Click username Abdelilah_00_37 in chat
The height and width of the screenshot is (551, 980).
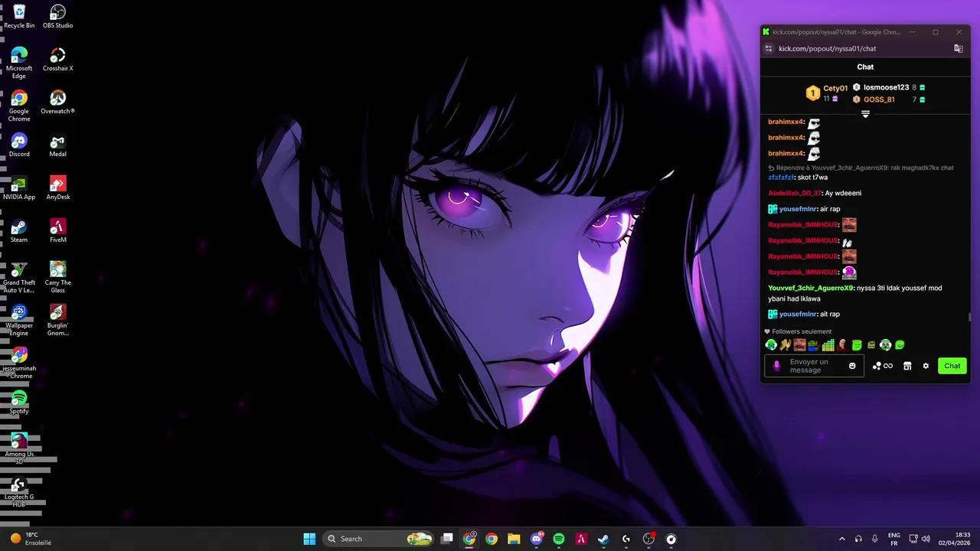[x=795, y=193]
